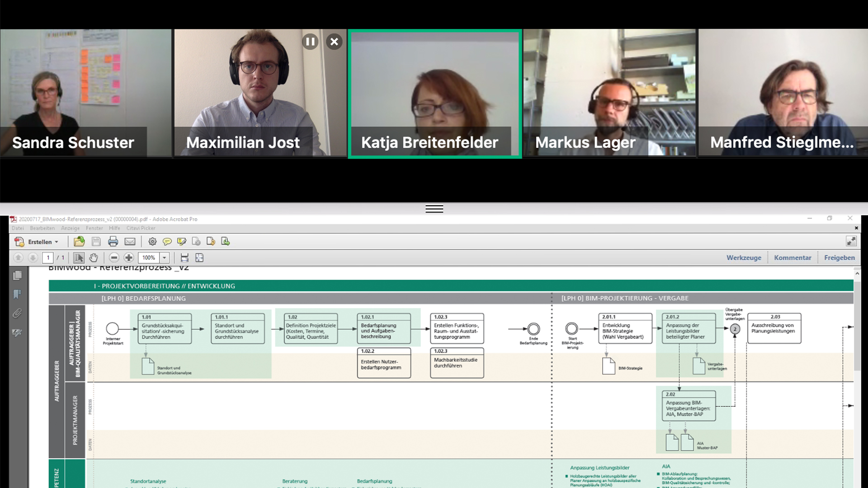868x488 pixels.
Task: Click the 100% zoom value field
Action: [149, 258]
